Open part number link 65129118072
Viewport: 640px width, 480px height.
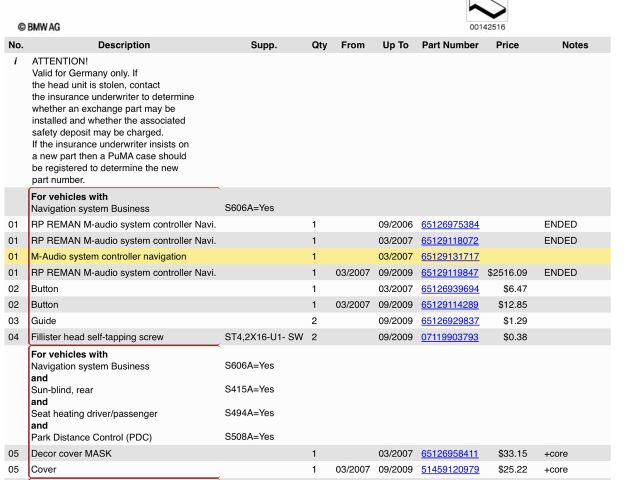pos(450,241)
